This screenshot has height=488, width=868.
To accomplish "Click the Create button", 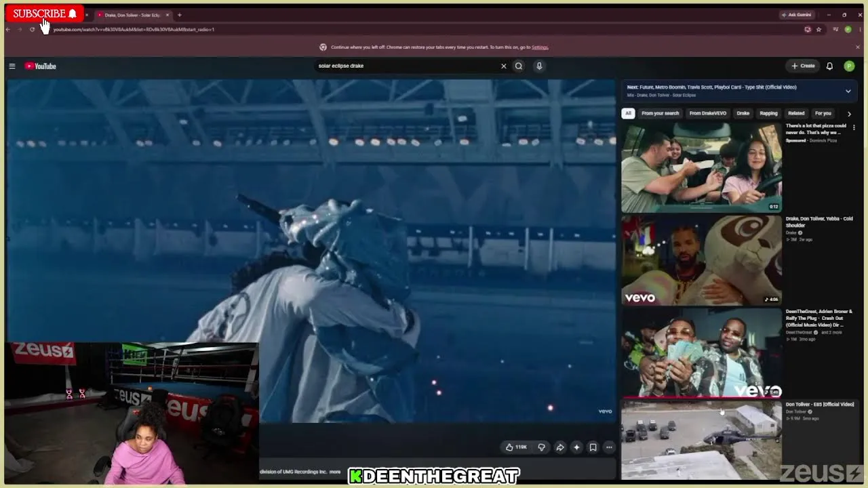I will click(x=803, y=66).
